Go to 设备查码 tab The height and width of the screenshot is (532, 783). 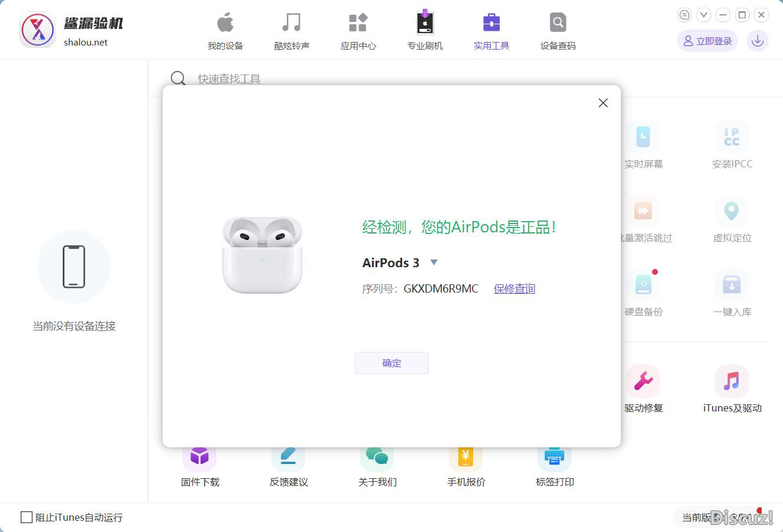558,31
